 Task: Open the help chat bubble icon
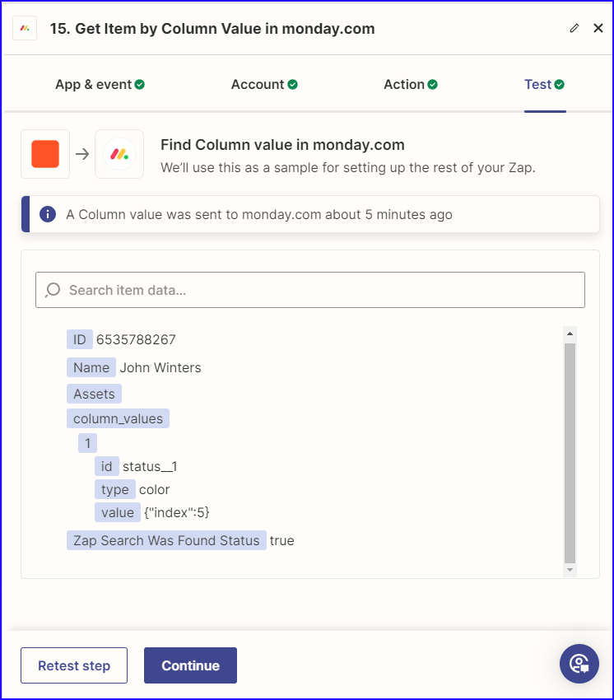coord(579,664)
